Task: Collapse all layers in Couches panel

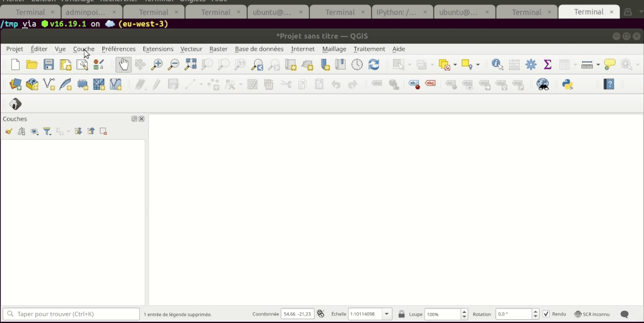Action: pos(91,131)
